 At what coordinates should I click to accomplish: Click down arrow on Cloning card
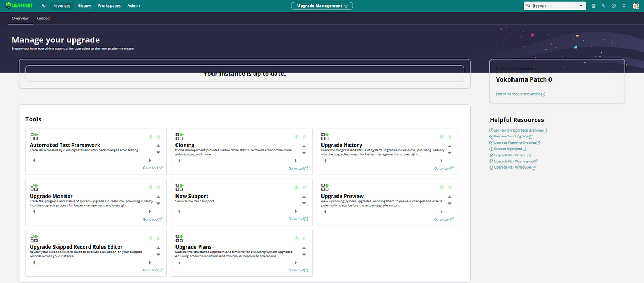tap(304, 153)
